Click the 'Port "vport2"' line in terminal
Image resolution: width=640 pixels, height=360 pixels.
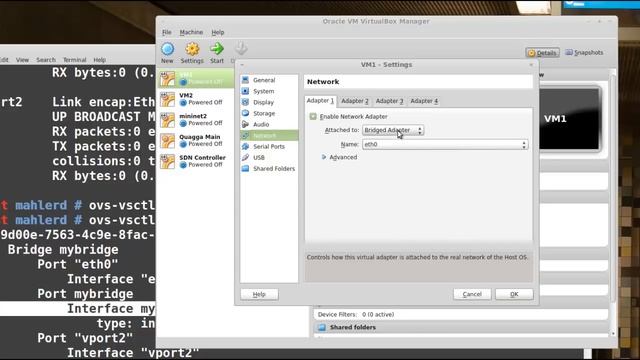85,338
